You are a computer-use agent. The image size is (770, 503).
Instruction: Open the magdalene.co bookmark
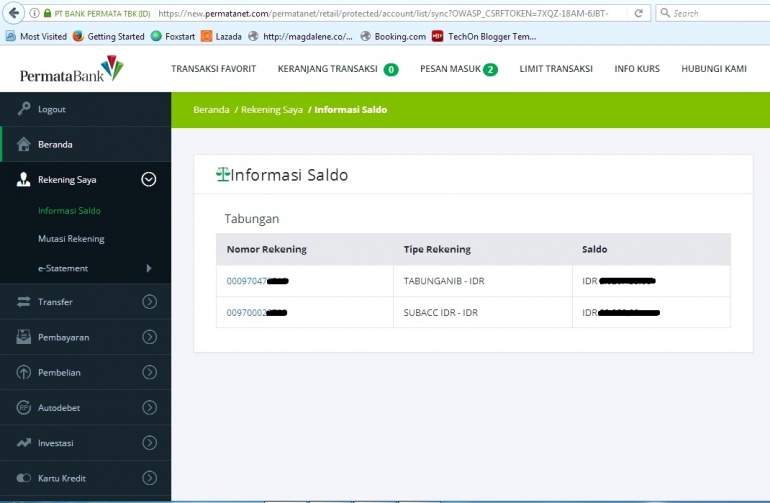pyautogui.click(x=301, y=36)
